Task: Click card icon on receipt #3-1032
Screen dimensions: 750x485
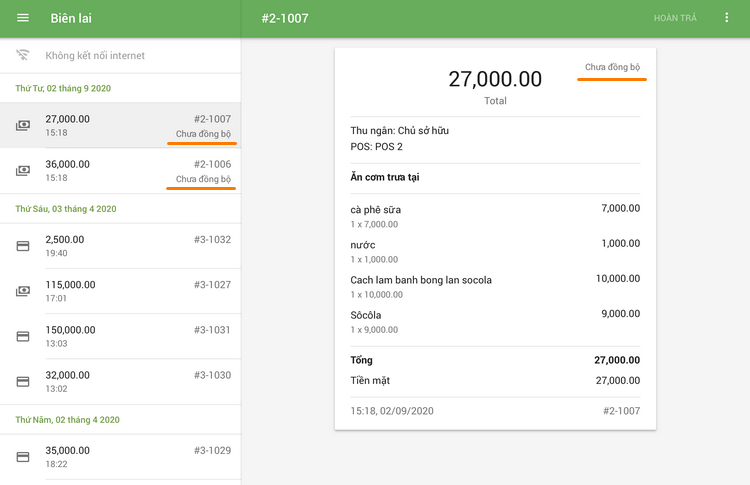Action: (23, 246)
